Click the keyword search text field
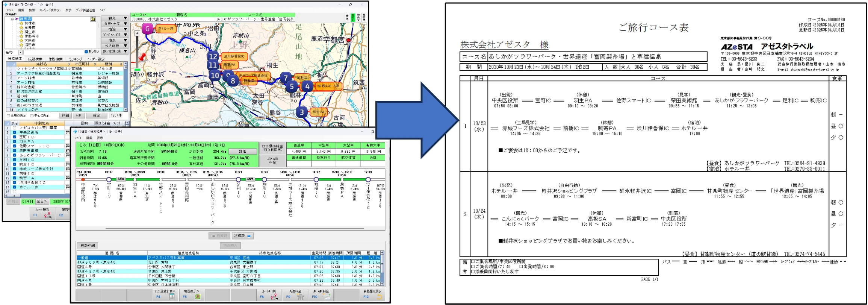This screenshot has width=868, height=305. [x=53, y=52]
